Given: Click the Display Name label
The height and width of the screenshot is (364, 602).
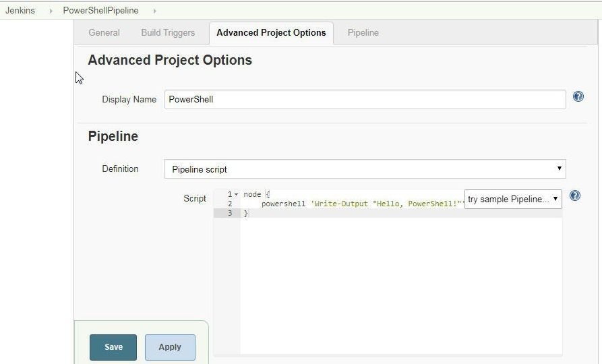Looking at the screenshot, I should point(129,100).
